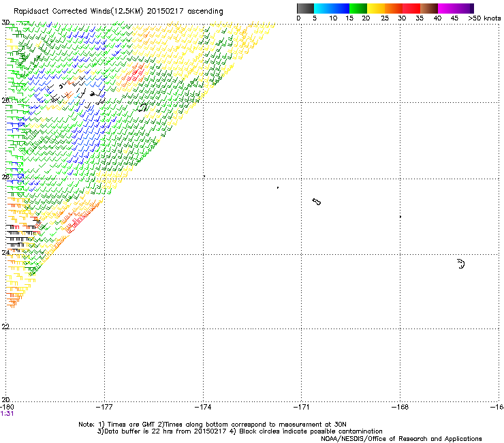Click the legend value '10'
Screen dimensions: 504x443
click(x=333, y=18)
